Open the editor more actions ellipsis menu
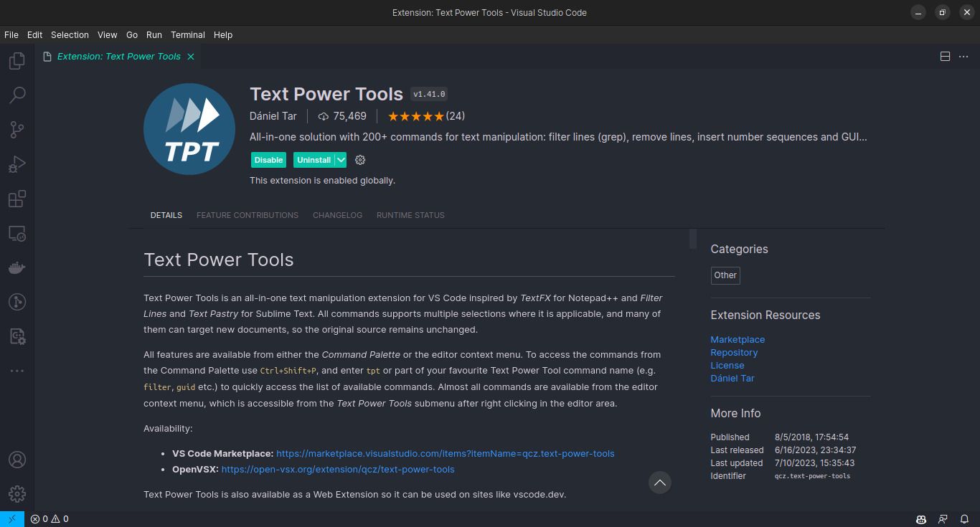The height and width of the screenshot is (527, 980). (963, 56)
